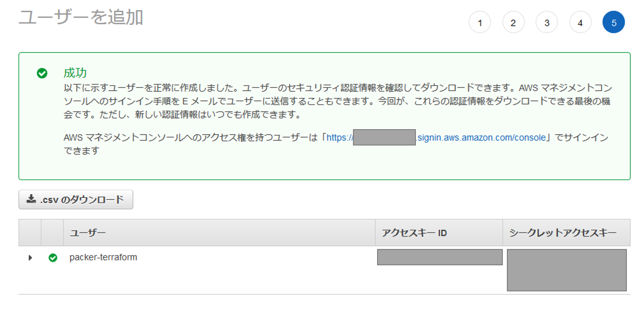Select the packer-terraform user name
The height and width of the screenshot is (315, 644).
(103, 258)
